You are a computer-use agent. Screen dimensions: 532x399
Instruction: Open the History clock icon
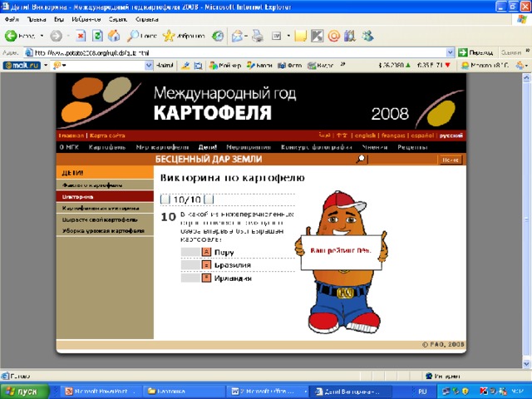(218, 36)
